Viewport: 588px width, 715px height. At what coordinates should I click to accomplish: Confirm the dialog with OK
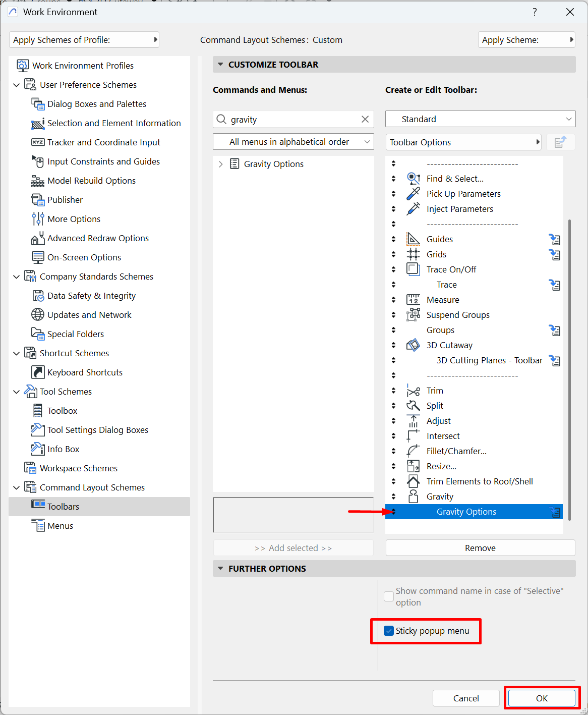[542, 698]
